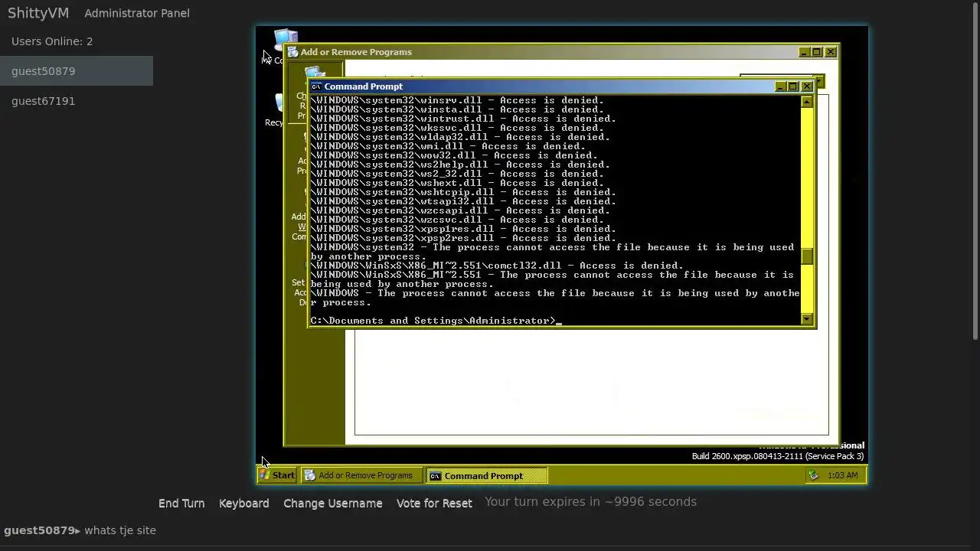This screenshot has width=980, height=551.
Task: Activate Command Prompt taskbar button
Action: (486, 475)
